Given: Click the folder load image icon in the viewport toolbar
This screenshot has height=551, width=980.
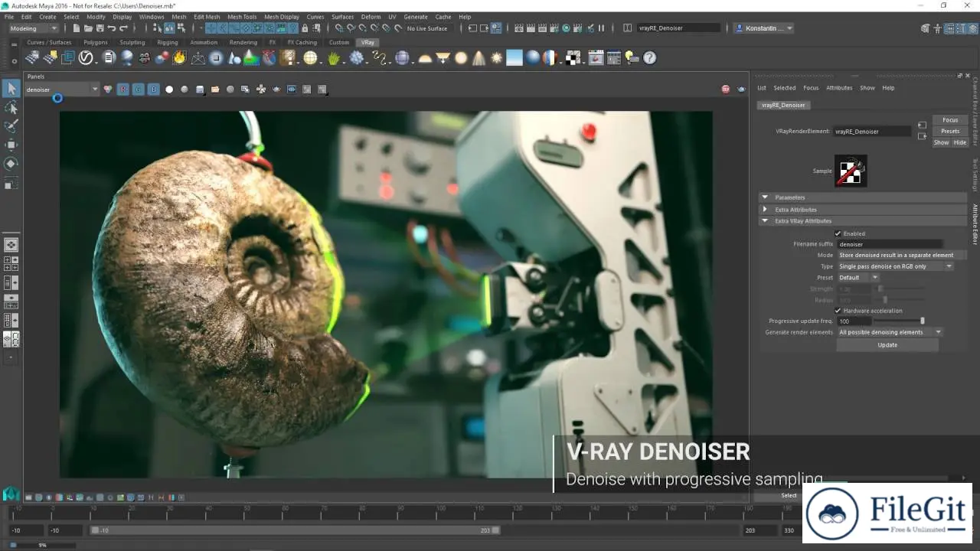Looking at the screenshot, I should 215,90.
